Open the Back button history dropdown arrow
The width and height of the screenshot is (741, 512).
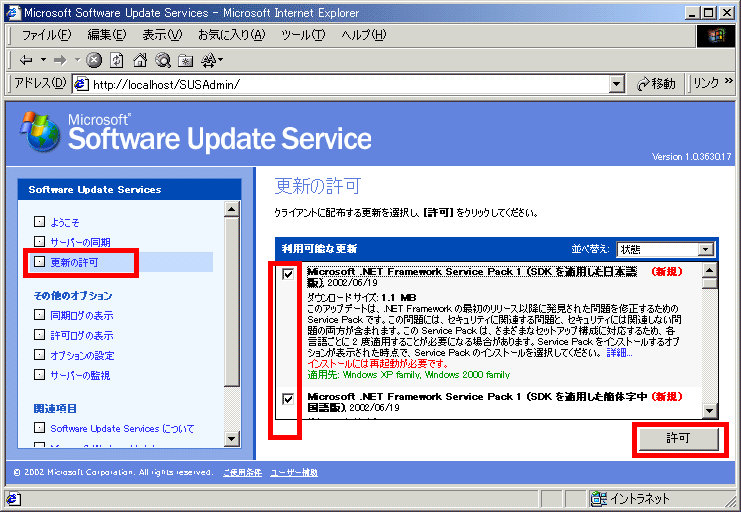(x=43, y=60)
